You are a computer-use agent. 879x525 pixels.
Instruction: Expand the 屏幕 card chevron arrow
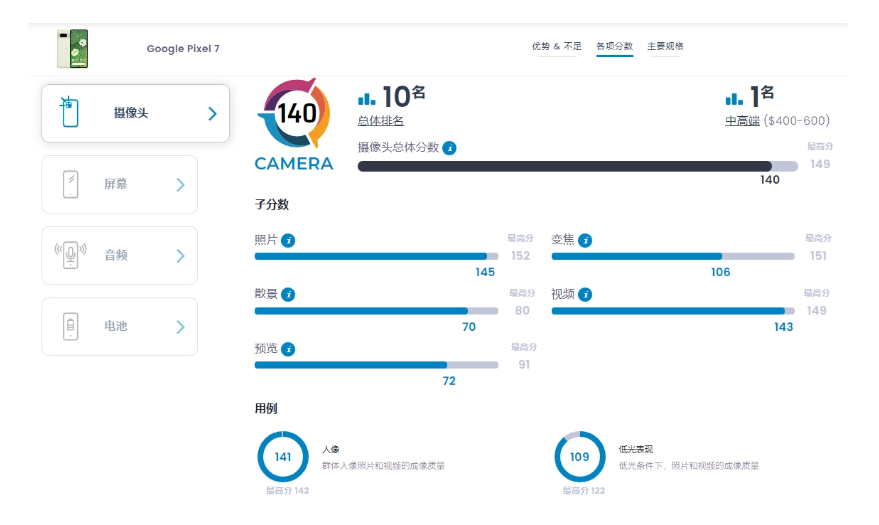(181, 185)
